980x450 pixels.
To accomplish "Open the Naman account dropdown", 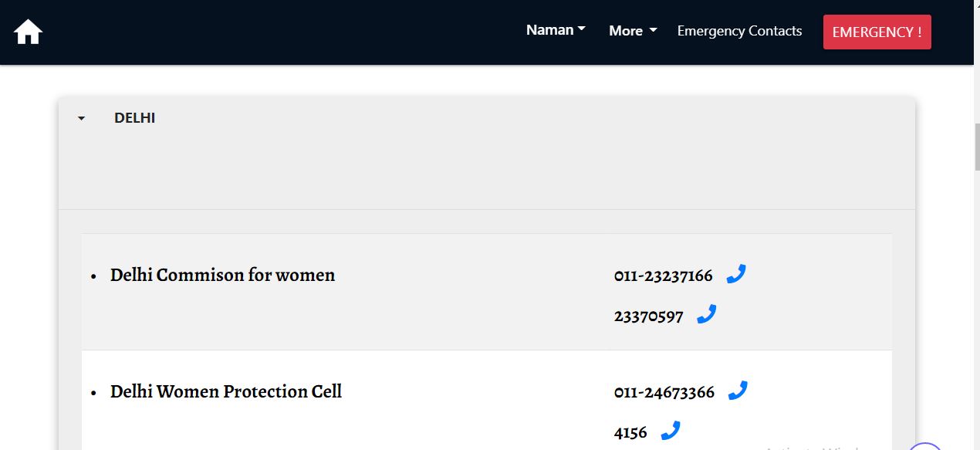I will click(x=555, y=30).
